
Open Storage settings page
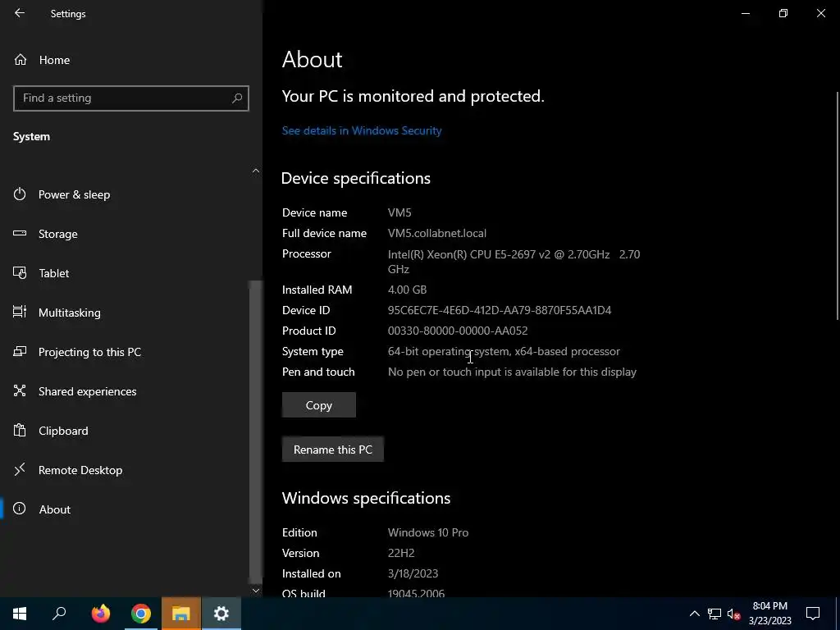tap(58, 234)
